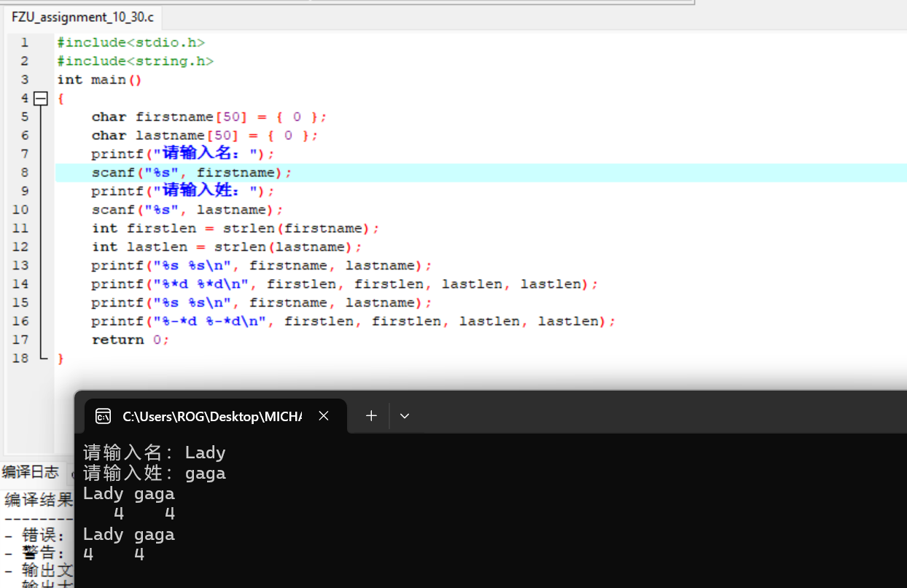The width and height of the screenshot is (907, 588).
Task: Click the printf("%-*d %-*d\n") line
Action: pyautogui.click(x=354, y=321)
